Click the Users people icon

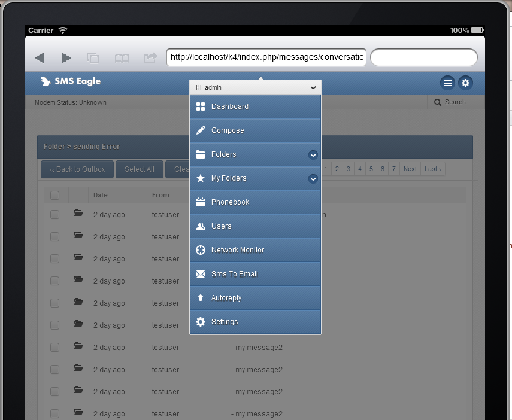pos(201,226)
